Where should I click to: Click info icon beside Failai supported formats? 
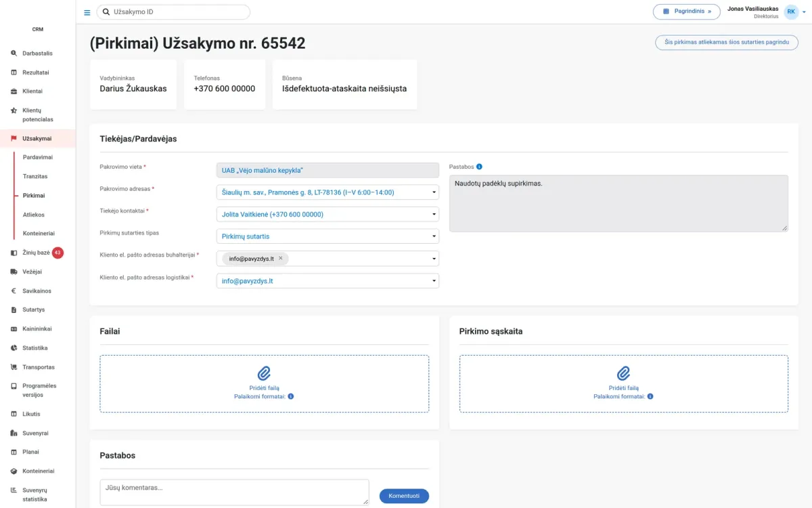[x=291, y=396]
